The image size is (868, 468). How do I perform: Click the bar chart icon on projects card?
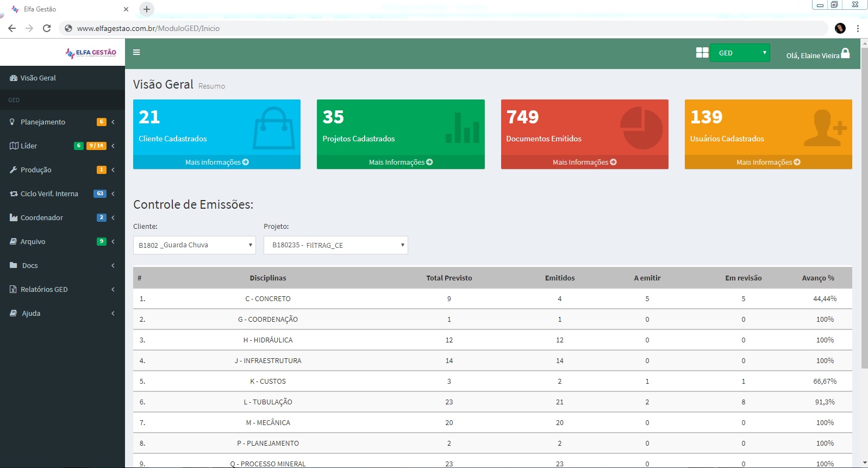462,129
